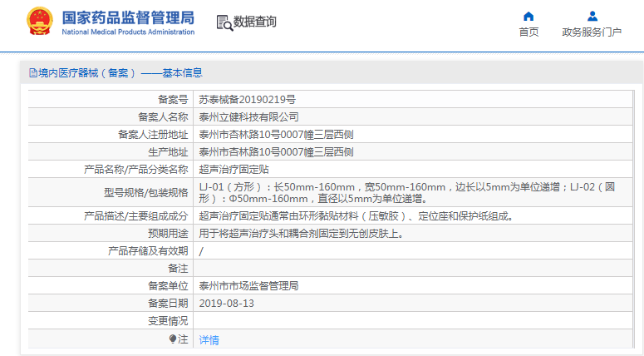
Task: Click heading 境内医疗器械（备案）——基本信息
Action: tap(120, 73)
